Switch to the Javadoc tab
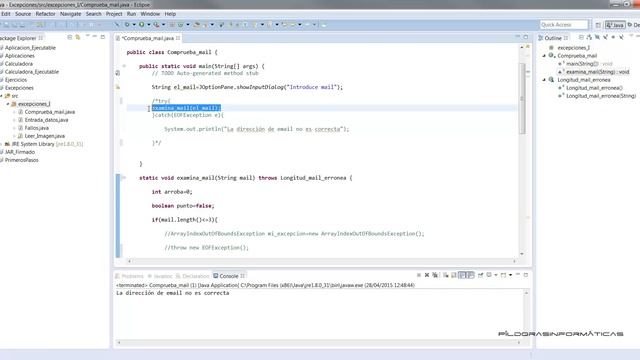Viewport: 640px width, 360px height. [x=160, y=276]
